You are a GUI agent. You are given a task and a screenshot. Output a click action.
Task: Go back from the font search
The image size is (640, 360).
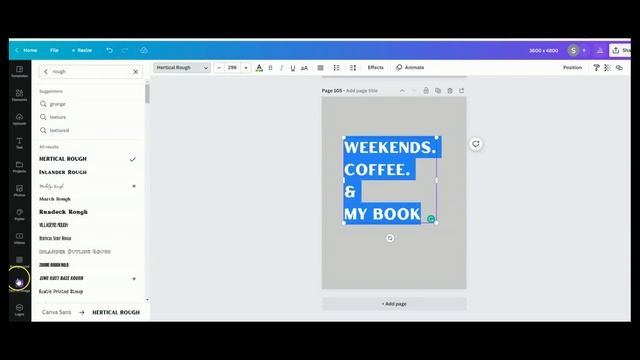[x=46, y=72]
